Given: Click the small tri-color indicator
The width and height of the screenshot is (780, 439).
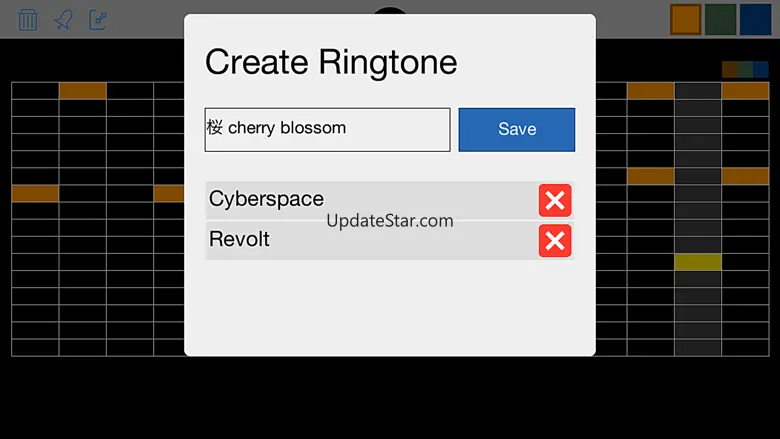Looking at the screenshot, I should 745,70.
